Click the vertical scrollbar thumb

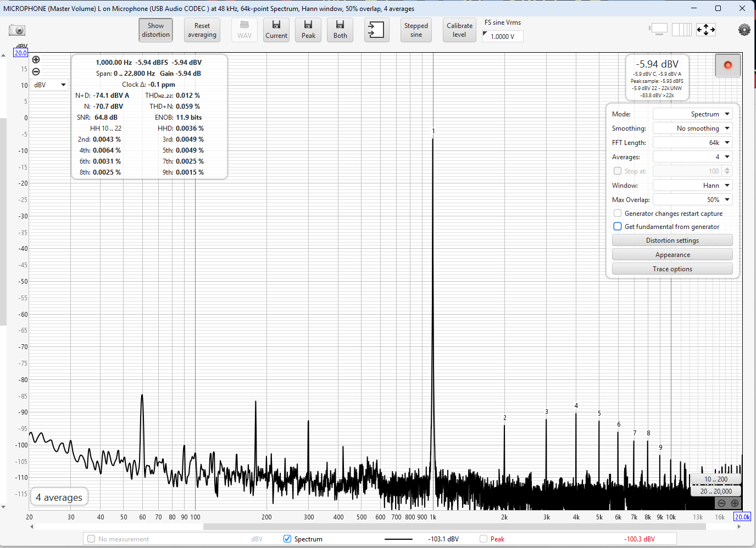[x=3, y=221]
